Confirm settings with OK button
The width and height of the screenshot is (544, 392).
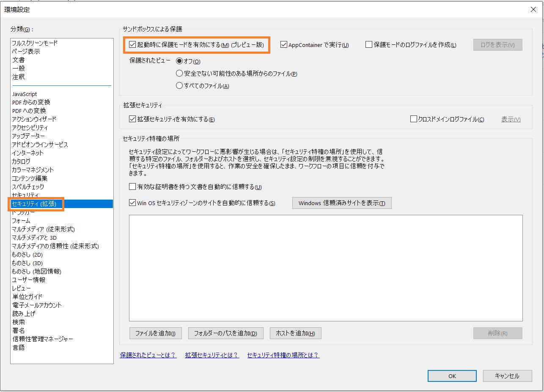point(452,376)
